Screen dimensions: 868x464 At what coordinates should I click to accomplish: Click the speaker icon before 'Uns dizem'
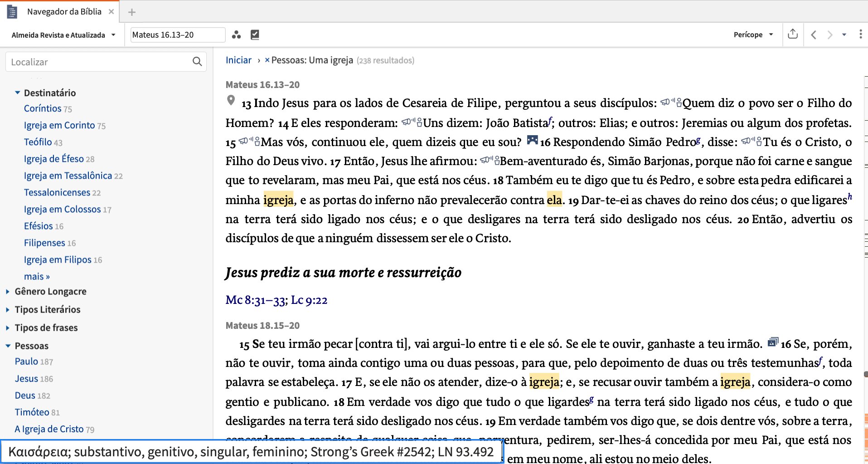pyautogui.click(x=412, y=122)
